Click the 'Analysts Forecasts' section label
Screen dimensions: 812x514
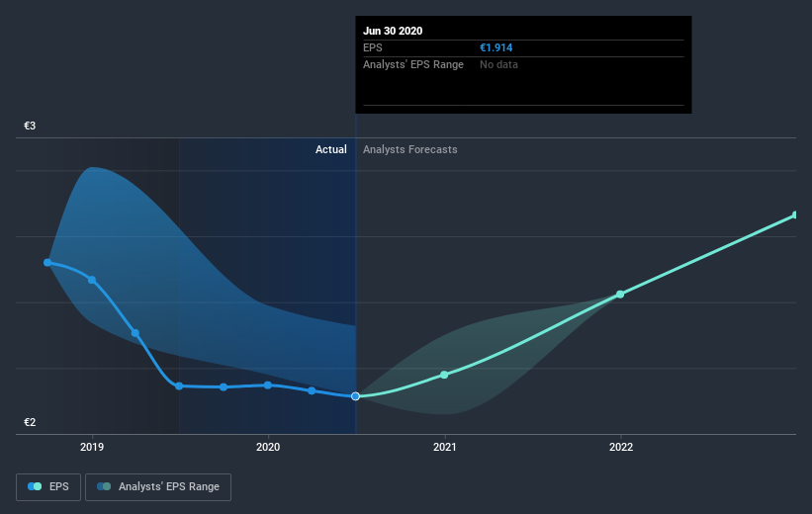click(x=410, y=149)
